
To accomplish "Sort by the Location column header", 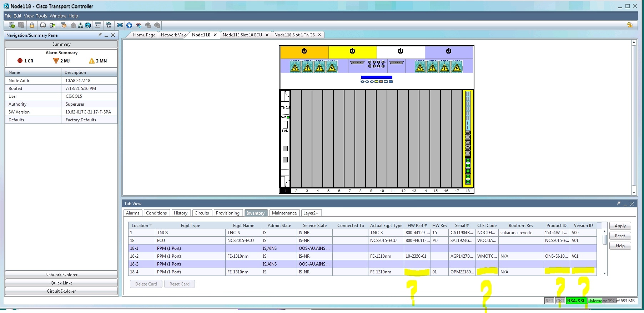I will tap(142, 226).
